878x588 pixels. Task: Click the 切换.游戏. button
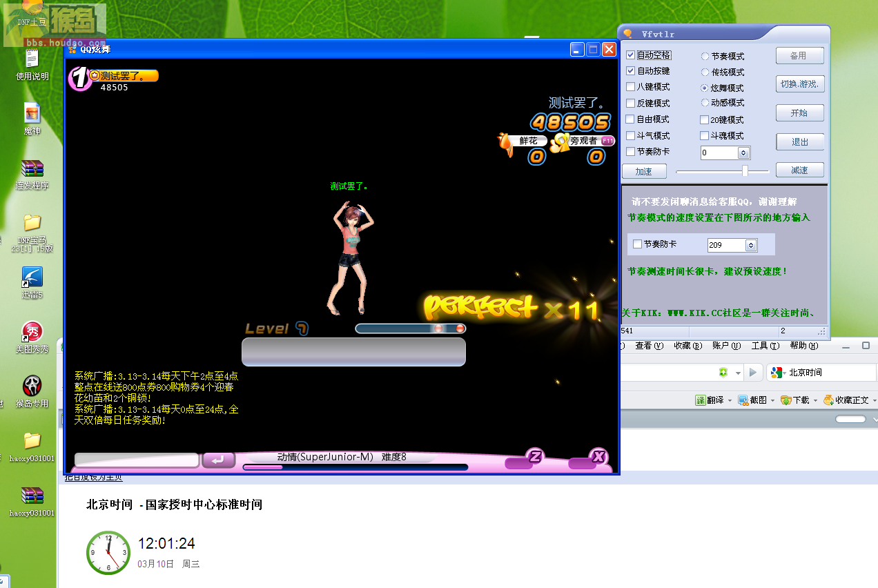(x=800, y=84)
